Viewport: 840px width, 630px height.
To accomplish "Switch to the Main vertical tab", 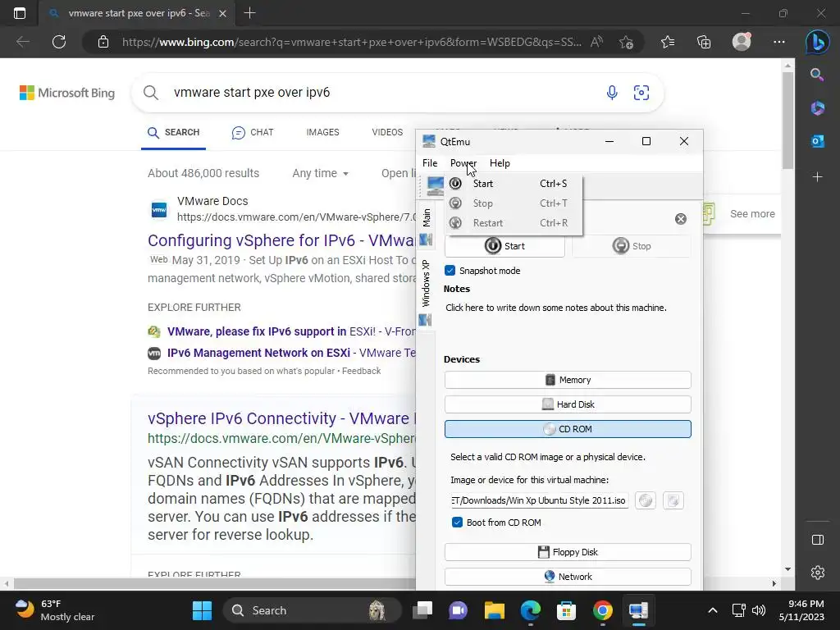I will pyautogui.click(x=426, y=226).
